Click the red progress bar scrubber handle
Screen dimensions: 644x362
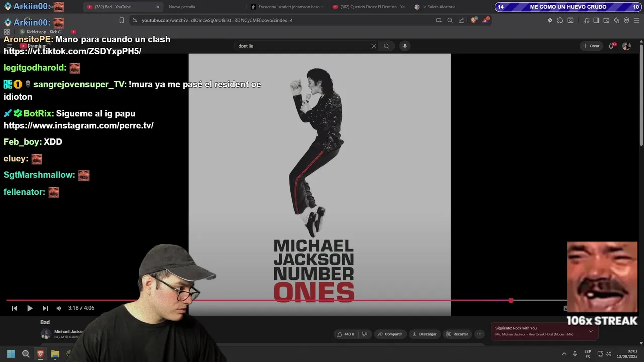511,300
